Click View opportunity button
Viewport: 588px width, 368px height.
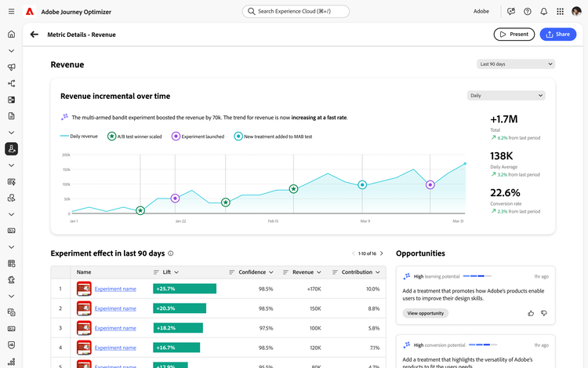point(426,313)
